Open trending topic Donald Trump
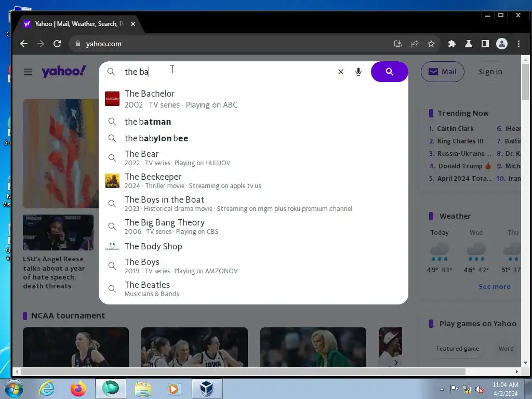This screenshot has height=399, width=532. [x=460, y=166]
